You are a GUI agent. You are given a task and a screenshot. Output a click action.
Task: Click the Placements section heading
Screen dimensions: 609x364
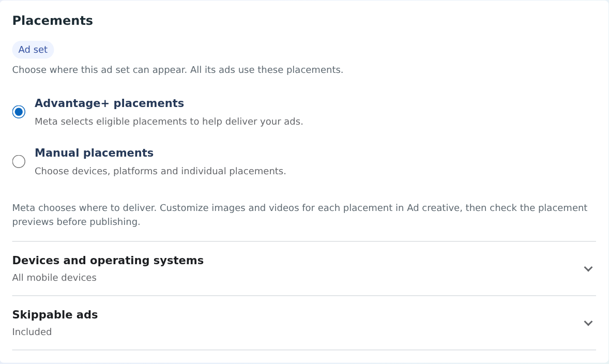pyautogui.click(x=52, y=21)
